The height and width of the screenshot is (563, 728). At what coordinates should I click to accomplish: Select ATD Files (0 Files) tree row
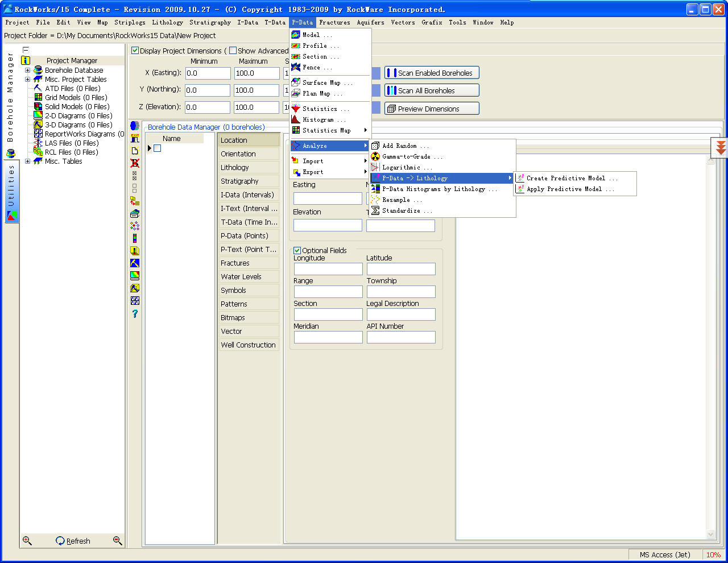tap(72, 89)
